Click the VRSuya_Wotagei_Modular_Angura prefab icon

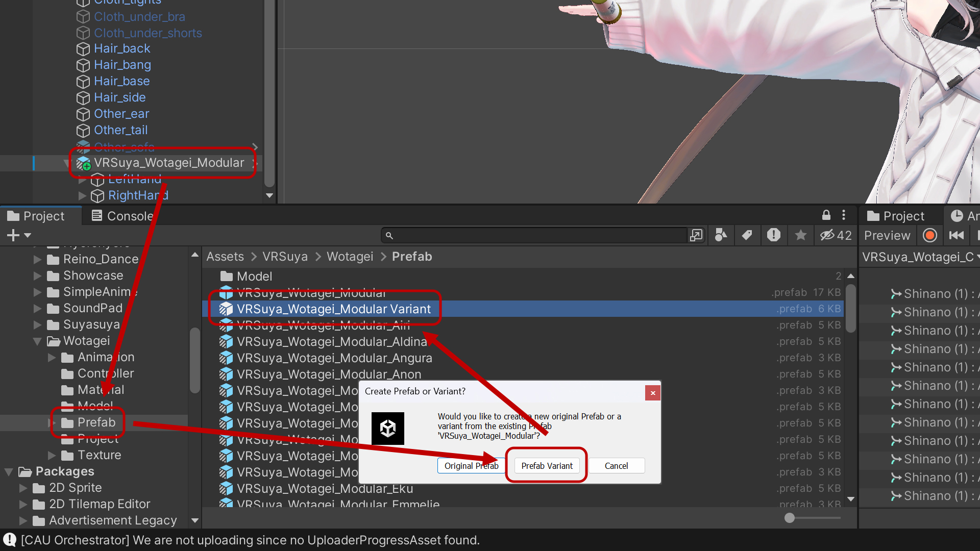(x=226, y=358)
